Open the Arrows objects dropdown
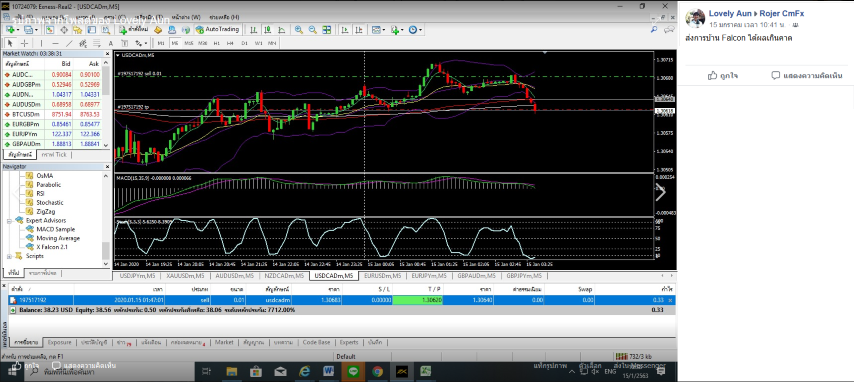The height and width of the screenshot is (382, 854). pyautogui.click(x=141, y=43)
